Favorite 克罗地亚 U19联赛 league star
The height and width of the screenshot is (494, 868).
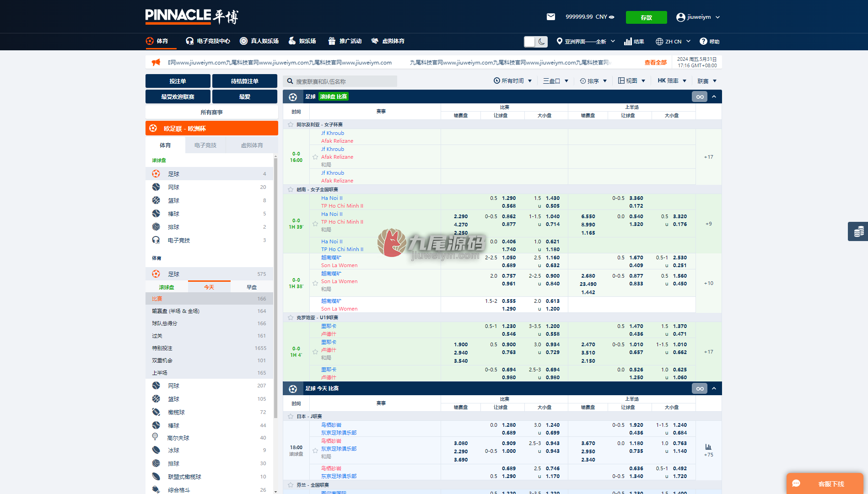[291, 317]
